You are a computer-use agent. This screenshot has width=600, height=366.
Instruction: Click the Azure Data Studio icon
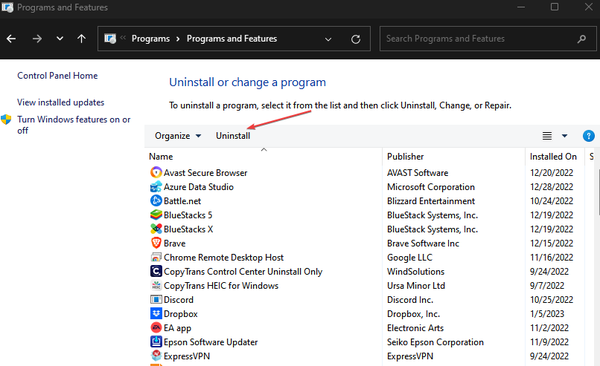(x=156, y=187)
